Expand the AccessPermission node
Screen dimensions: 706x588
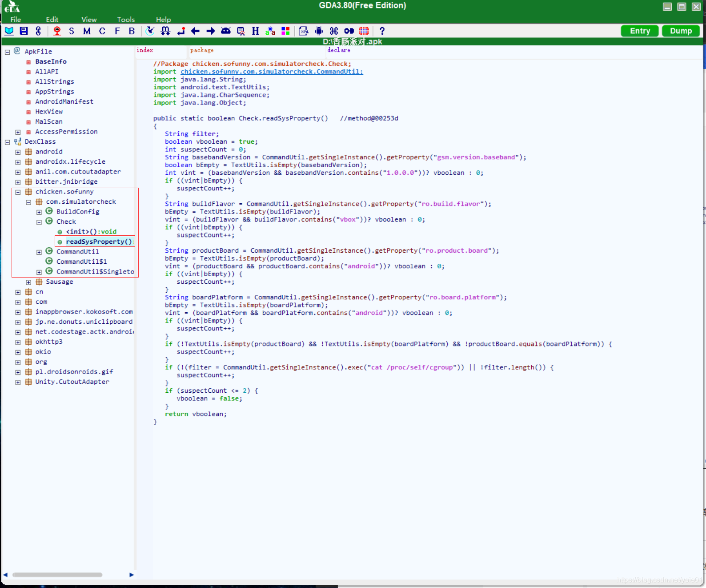[x=18, y=132]
